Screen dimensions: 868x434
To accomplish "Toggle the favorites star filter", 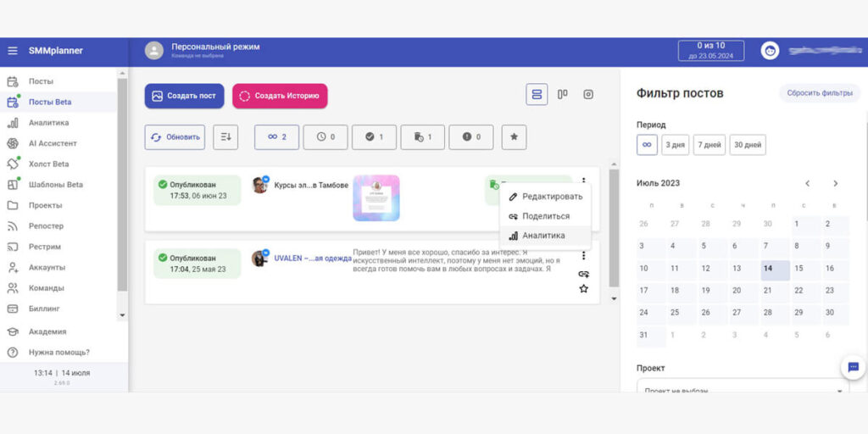I will tap(514, 136).
